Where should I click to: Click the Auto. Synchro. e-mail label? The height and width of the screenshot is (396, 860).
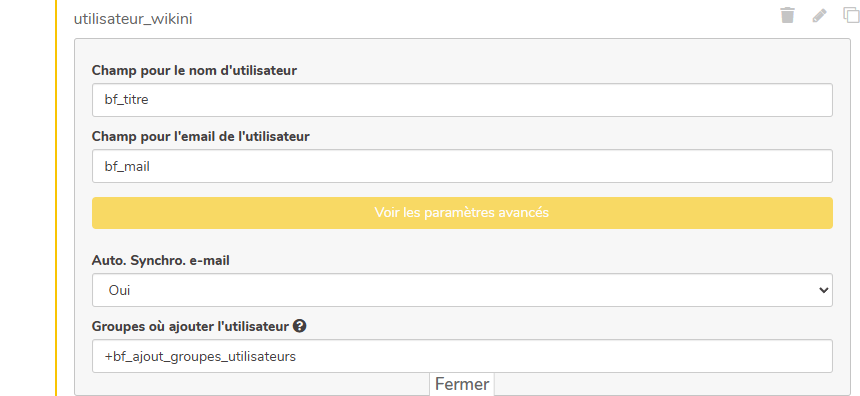click(x=161, y=261)
